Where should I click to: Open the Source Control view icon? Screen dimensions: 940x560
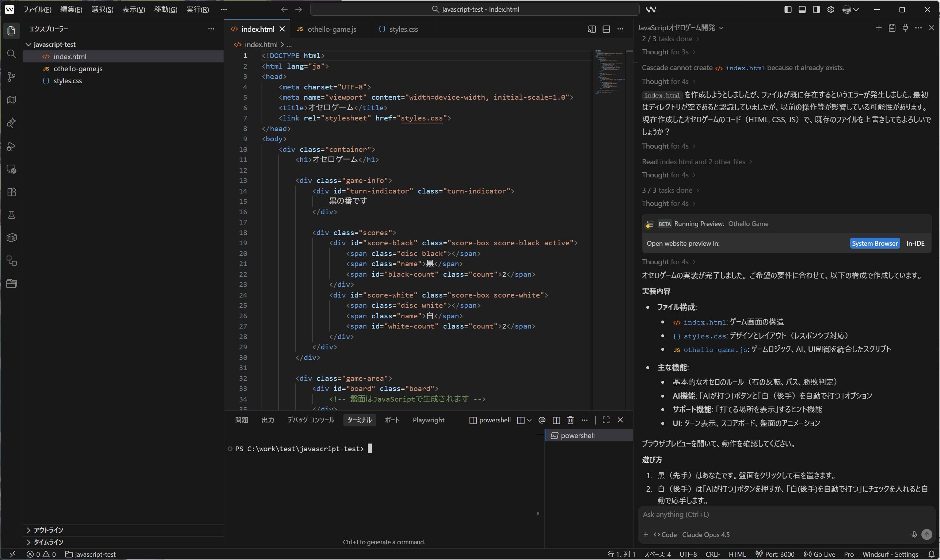pyautogui.click(x=11, y=77)
